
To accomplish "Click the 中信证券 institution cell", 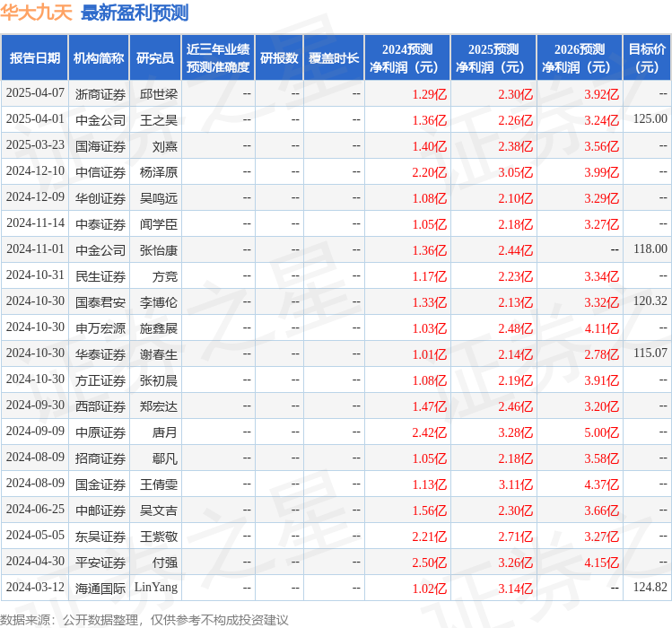I will click(x=100, y=172).
